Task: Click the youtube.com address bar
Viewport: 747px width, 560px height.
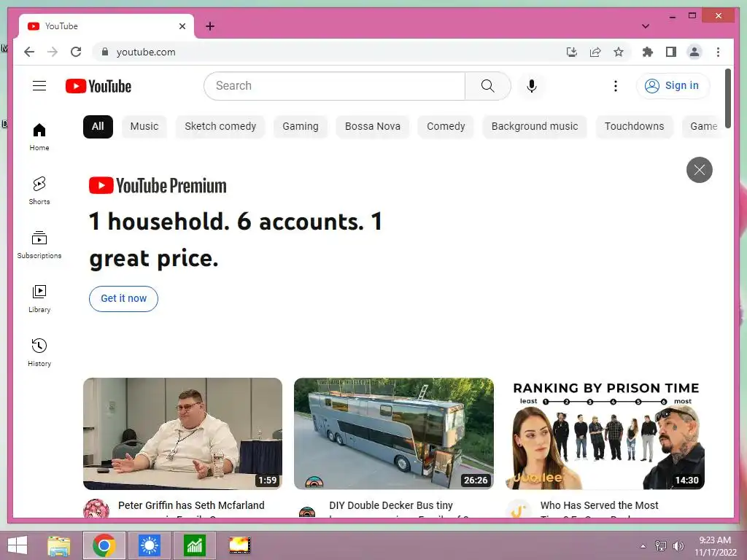Action: point(329,52)
